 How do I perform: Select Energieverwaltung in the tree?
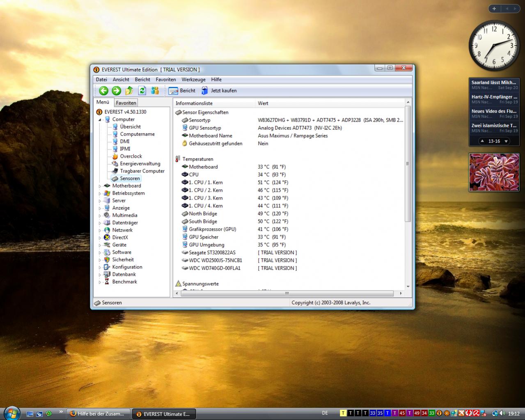point(140,164)
